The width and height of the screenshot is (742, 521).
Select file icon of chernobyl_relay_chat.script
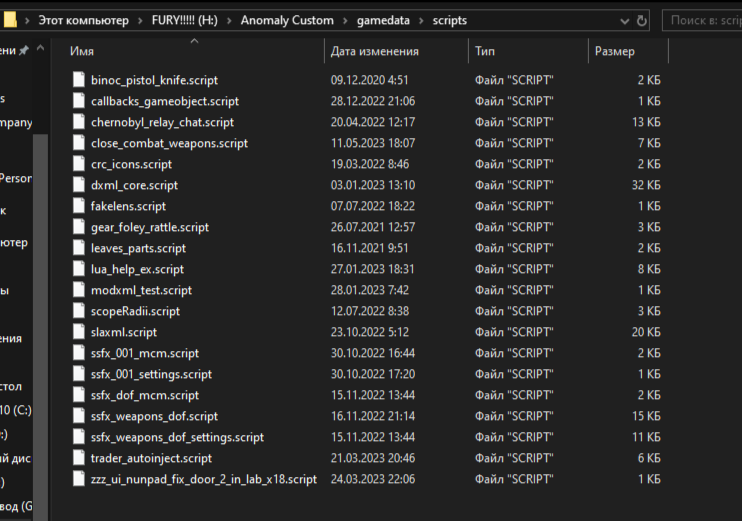click(x=79, y=122)
